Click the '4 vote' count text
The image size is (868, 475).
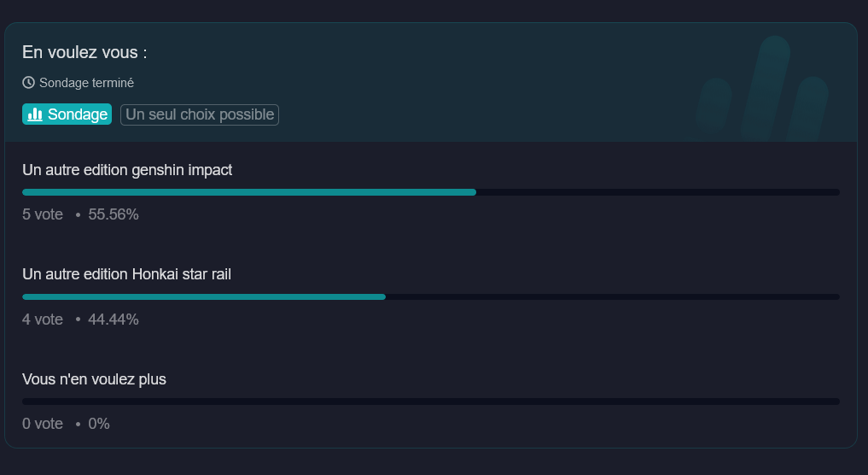pyautogui.click(x=43, y=320)
